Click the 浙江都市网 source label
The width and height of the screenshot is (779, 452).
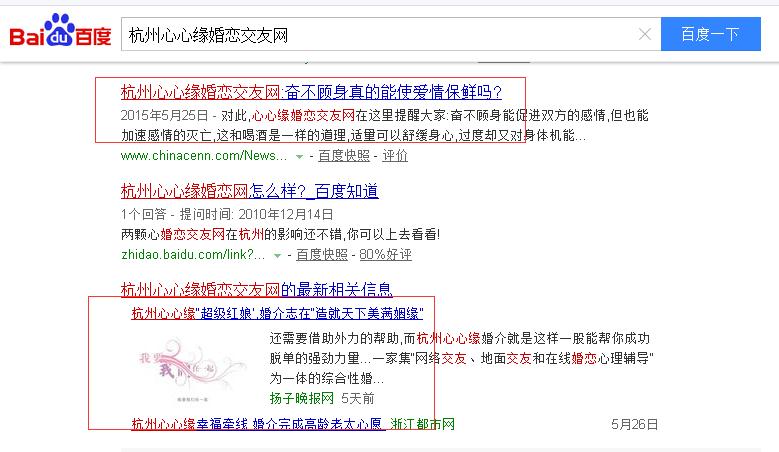pyautogui.click(x=423, y=424)
